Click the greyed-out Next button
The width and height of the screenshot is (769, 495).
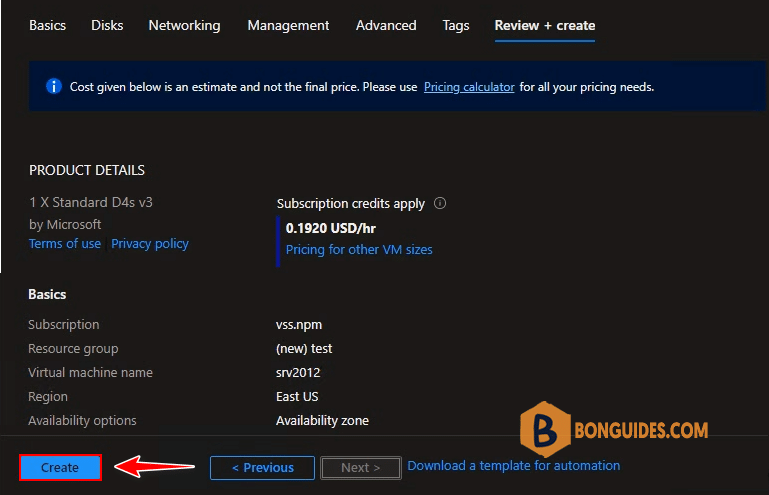tap(360, 467)
